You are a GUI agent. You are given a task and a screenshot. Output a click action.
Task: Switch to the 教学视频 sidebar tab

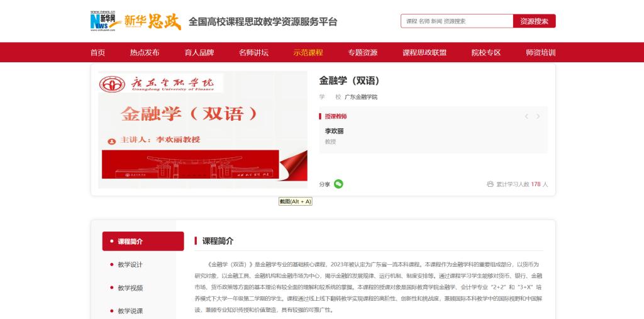130,288
